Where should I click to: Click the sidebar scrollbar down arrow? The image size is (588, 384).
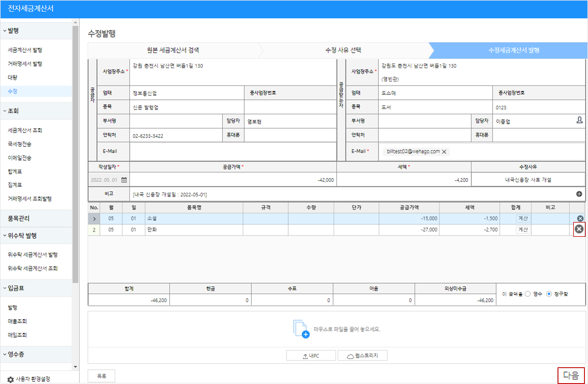75,367
